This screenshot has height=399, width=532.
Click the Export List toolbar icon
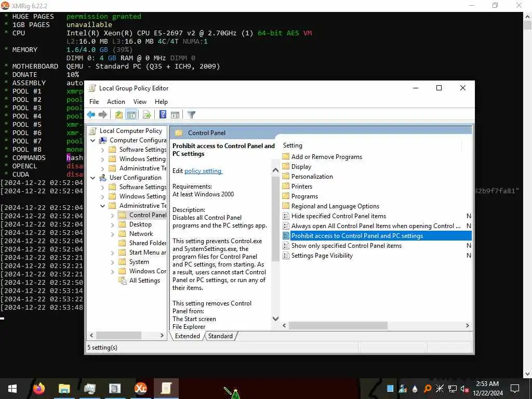point(147,115)
